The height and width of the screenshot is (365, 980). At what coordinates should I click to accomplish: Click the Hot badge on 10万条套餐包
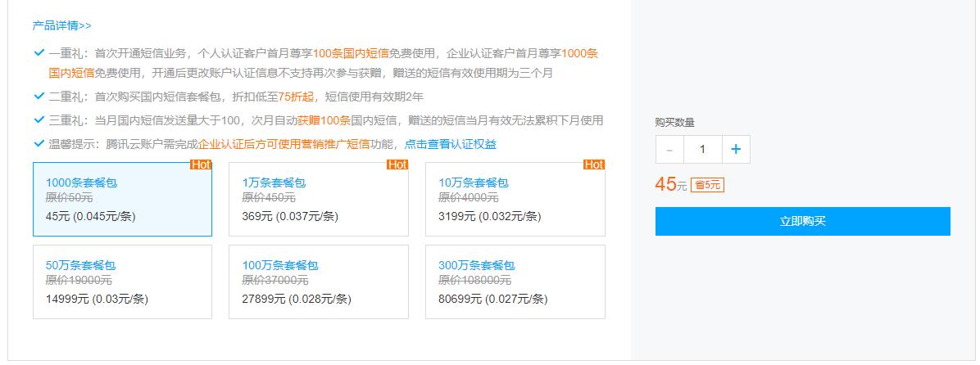594,164
